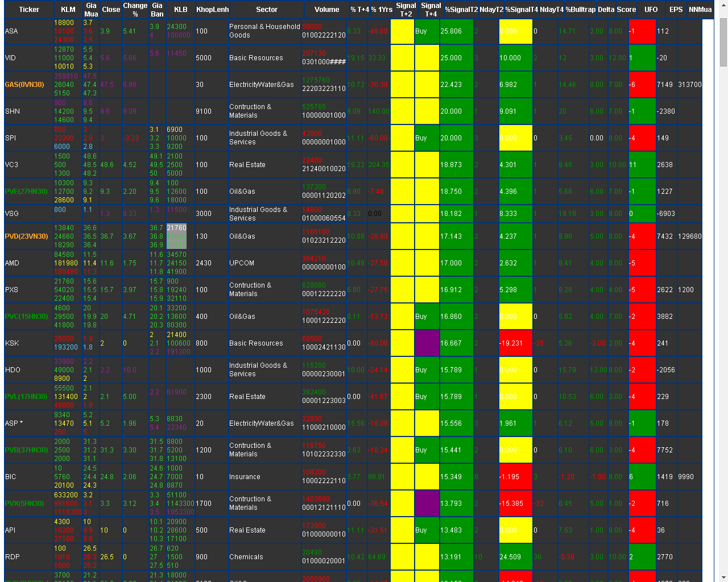Viewport: 728px width, 582px height.
Task: Click the Ticker column header
Action: (29, 10)
